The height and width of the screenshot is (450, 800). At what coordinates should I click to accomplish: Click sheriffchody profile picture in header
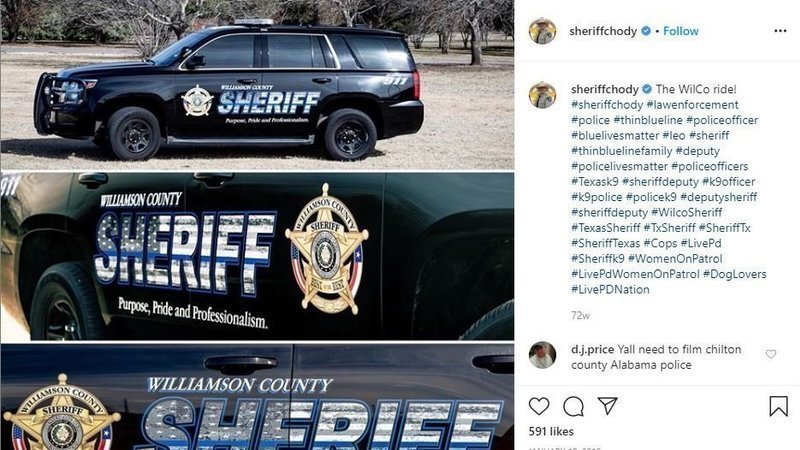(x=542, y=31)
